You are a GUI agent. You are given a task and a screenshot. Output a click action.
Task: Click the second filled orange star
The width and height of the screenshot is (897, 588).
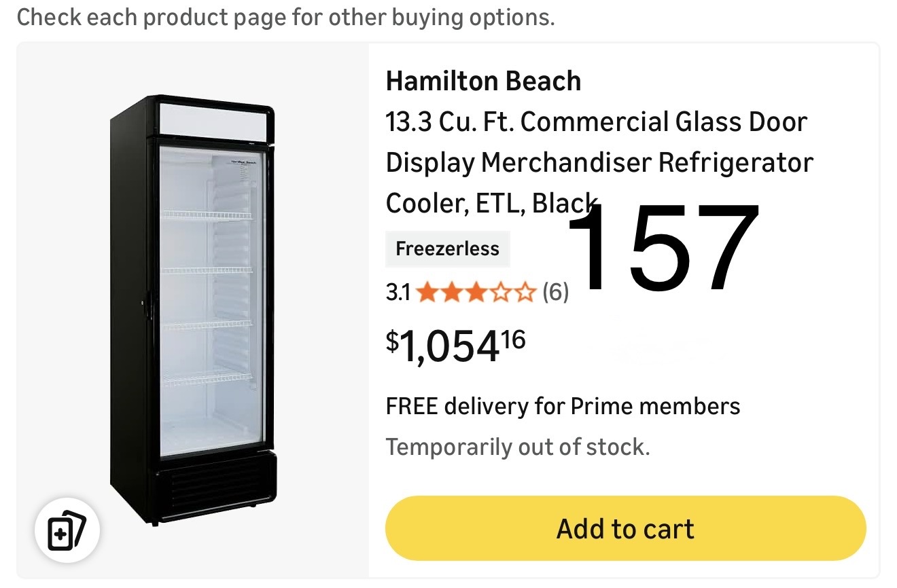click(451, 293)
